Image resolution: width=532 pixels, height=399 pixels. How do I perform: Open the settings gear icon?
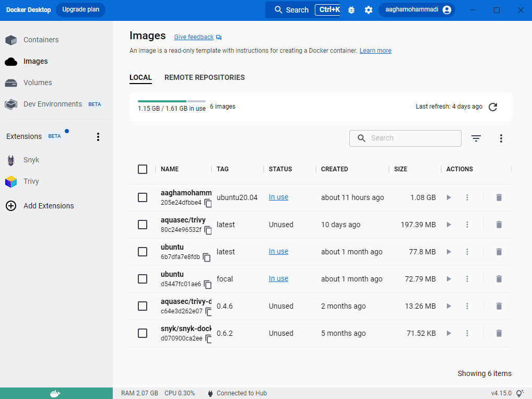point(369,10)
